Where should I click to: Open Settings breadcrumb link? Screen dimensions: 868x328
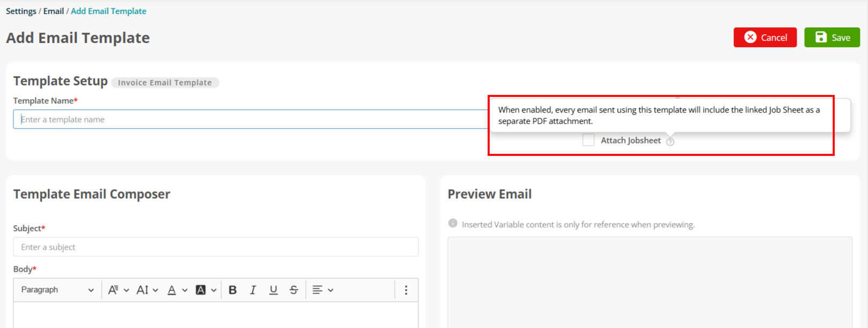tap(21, 11)
